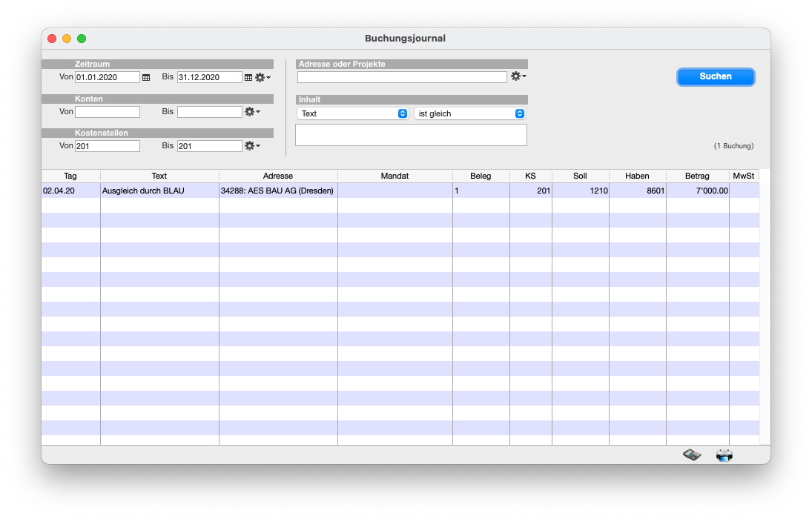The height and width of the screenshot is (519, 812).
Task: Click the Kostenstellen Bis field
Action: pyautogui.click(x=209, y=146)
